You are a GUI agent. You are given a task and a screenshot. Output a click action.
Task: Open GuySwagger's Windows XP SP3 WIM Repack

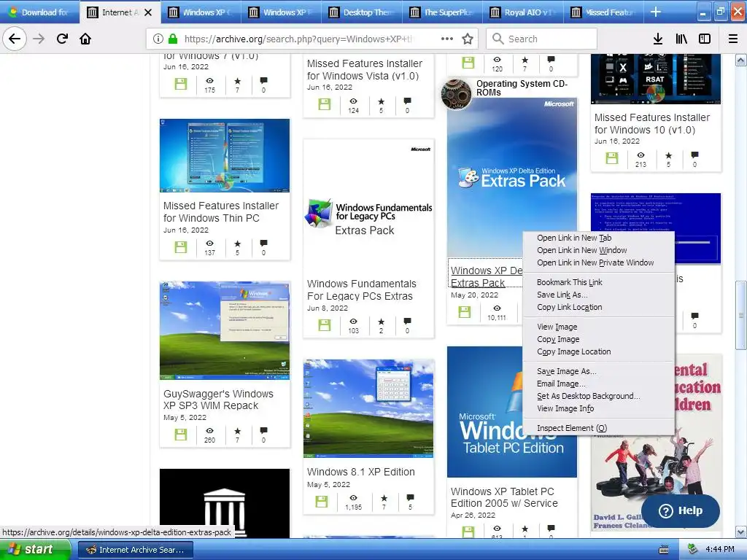tap(218, 400)
